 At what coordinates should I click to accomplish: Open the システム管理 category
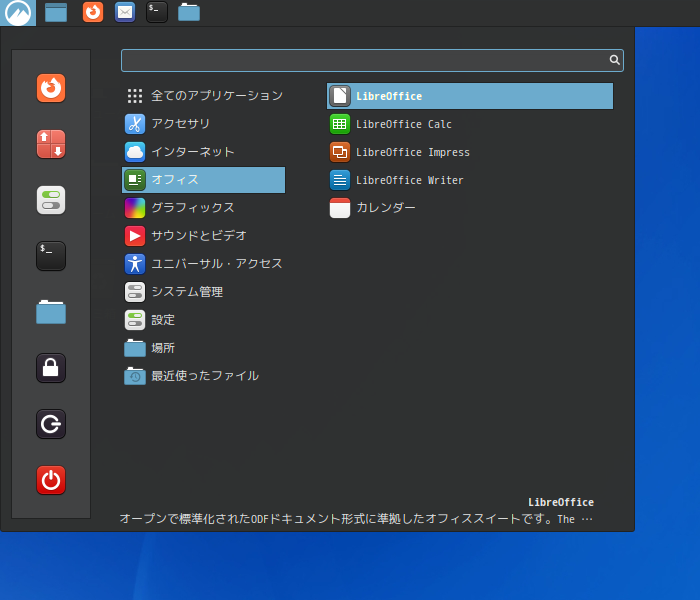pos(204,292)
